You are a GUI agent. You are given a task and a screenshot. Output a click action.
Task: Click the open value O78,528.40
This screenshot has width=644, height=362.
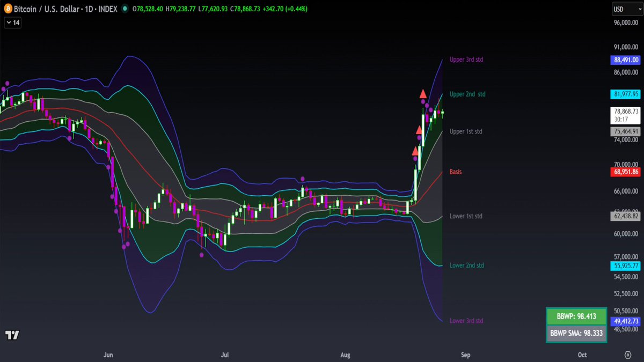[148, 9]
